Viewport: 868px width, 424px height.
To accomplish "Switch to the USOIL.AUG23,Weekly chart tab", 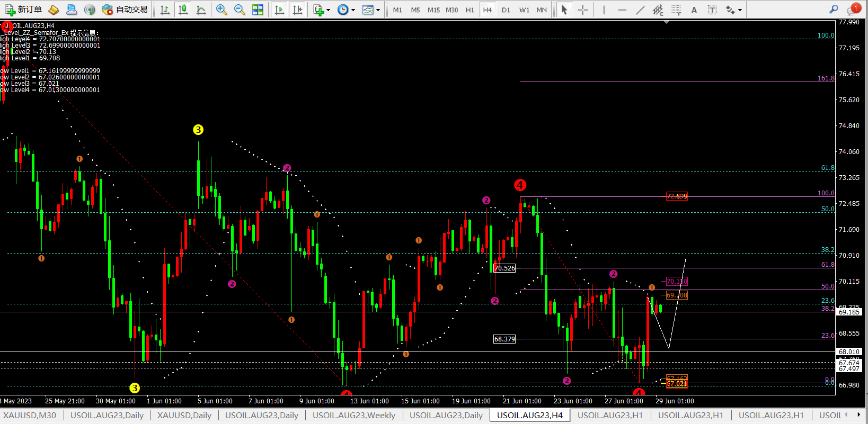I will tap(354, 416).
